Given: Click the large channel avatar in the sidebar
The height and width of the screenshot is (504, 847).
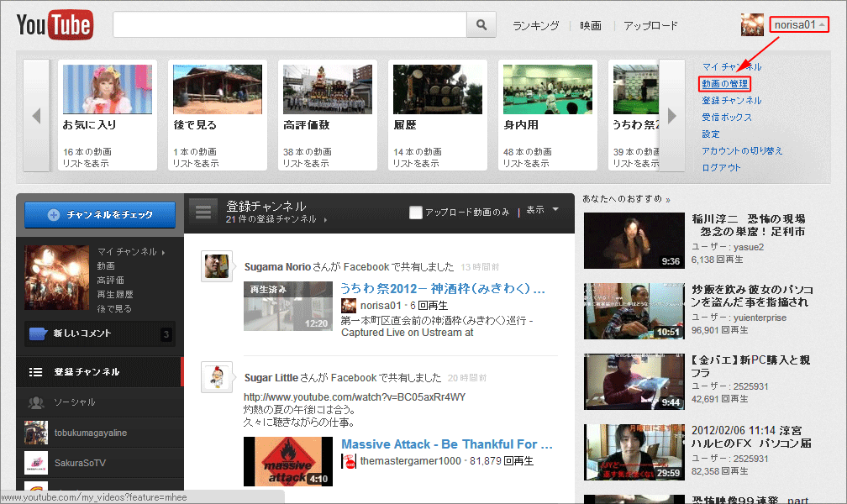Looking at the screenshot, I should [x=57, y=278].
